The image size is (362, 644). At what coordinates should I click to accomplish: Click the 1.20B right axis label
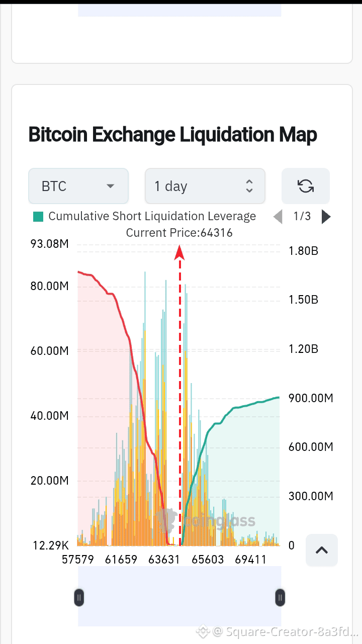303,349
